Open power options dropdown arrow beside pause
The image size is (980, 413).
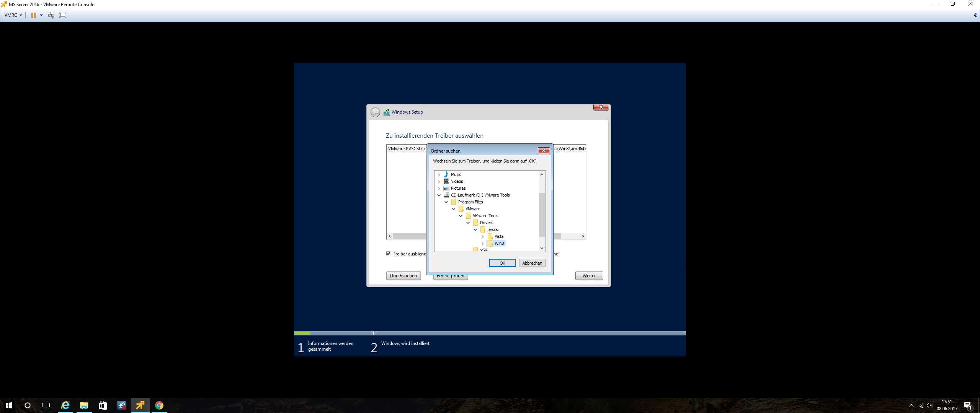click(x=41, y=15)
